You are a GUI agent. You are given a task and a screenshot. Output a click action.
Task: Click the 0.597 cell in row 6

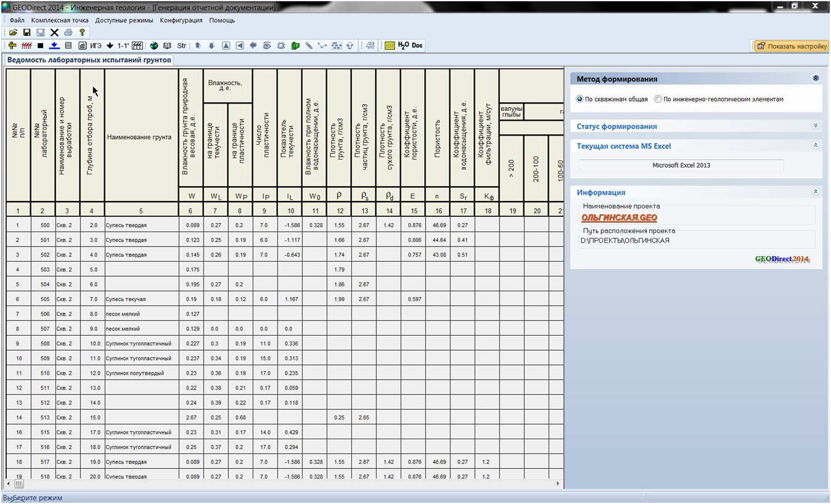(x=412, y=299)
